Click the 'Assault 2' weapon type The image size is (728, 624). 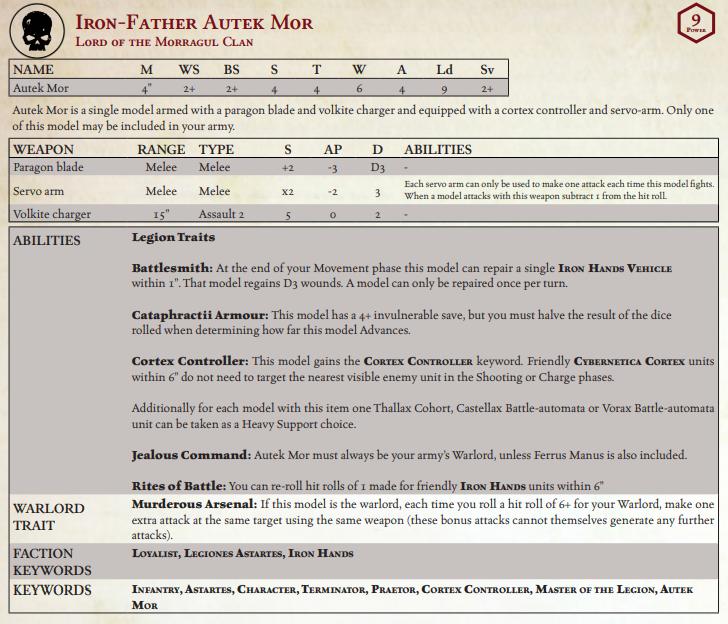(x=221, y=214)
